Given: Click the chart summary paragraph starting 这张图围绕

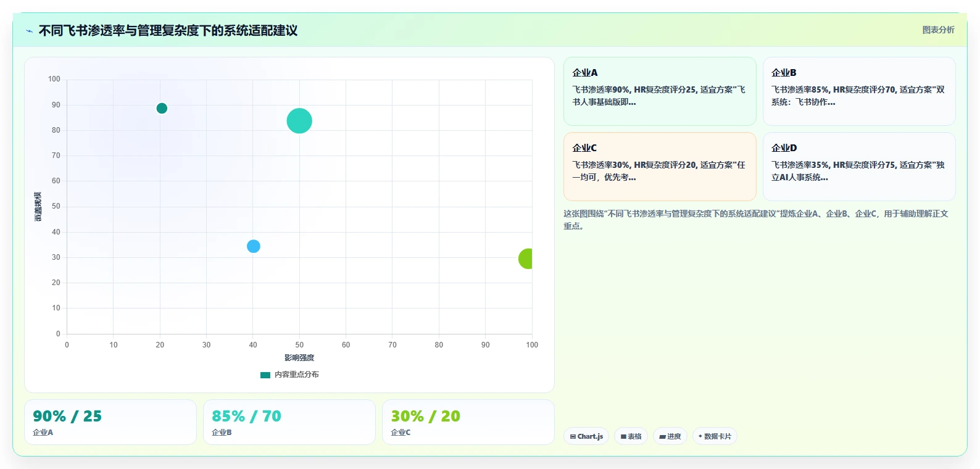Looking at the screenshot, I should click(x=756, y=220).
